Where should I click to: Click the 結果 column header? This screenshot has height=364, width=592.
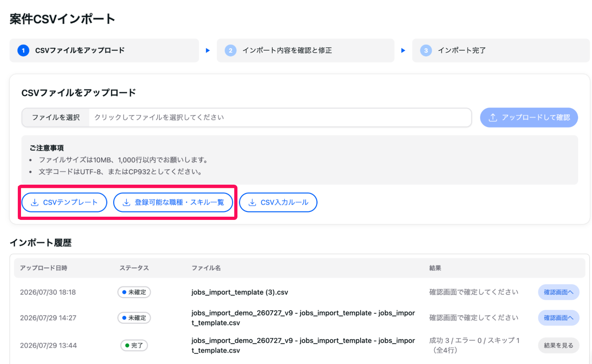[435, 268]
